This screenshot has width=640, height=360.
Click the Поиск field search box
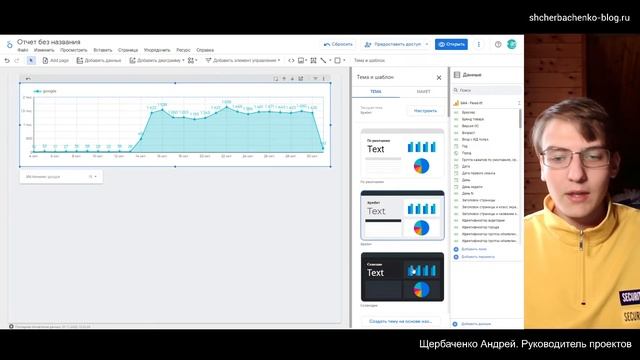pyautogui.click(x=487, y=90)
